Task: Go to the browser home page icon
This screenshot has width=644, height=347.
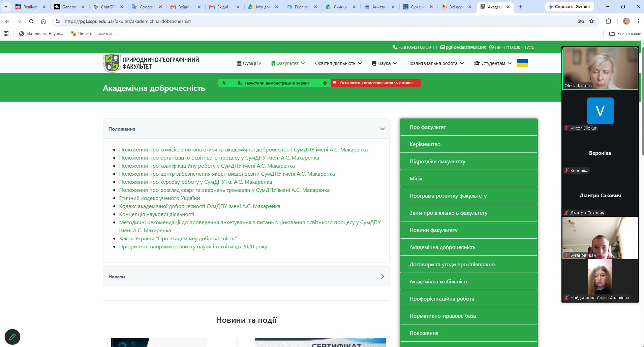Action: point(43,21)
